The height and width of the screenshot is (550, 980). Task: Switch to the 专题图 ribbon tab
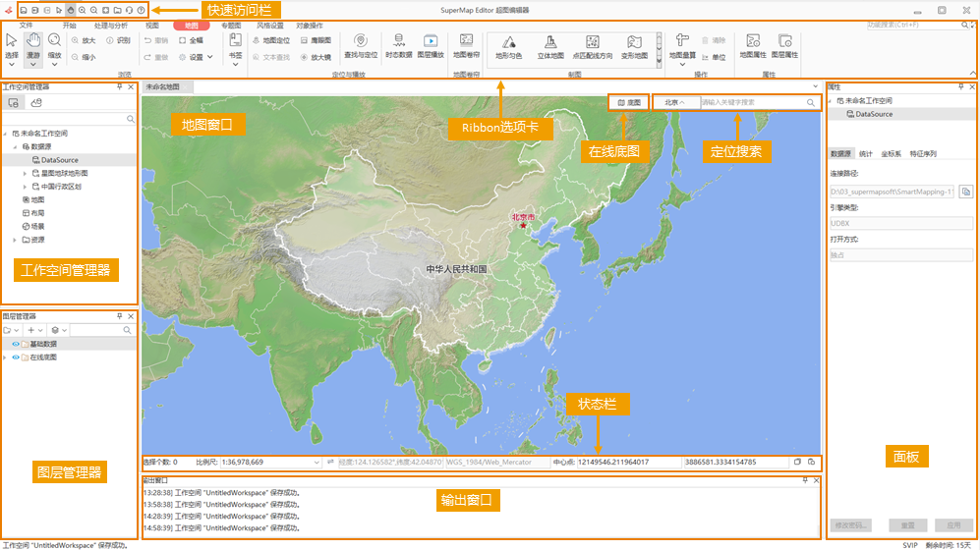tap(231, 26)
